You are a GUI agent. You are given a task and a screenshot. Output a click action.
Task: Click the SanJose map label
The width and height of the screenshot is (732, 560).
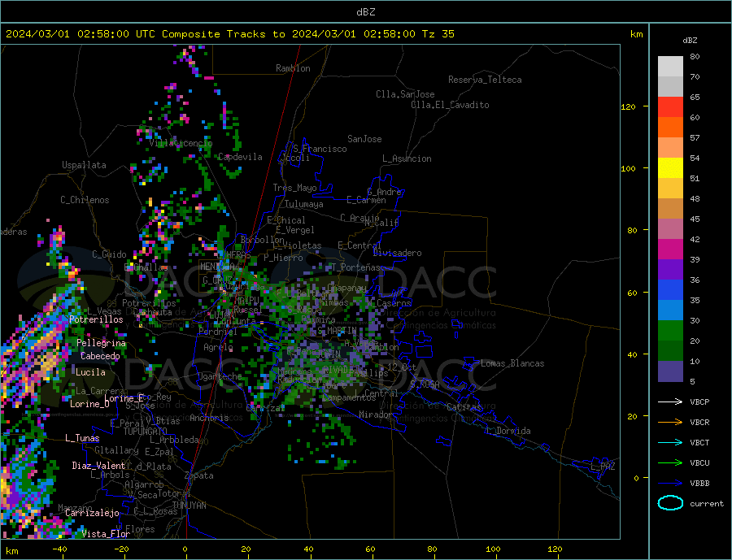point(364,139)
